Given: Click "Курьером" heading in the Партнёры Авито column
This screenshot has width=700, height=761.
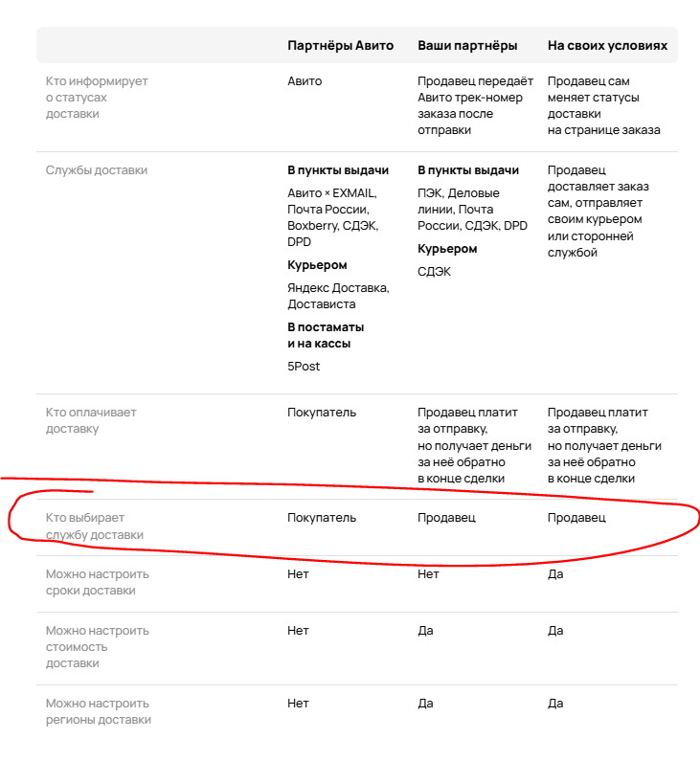Looking at the screenshot, I should click(x=317, y=265).
